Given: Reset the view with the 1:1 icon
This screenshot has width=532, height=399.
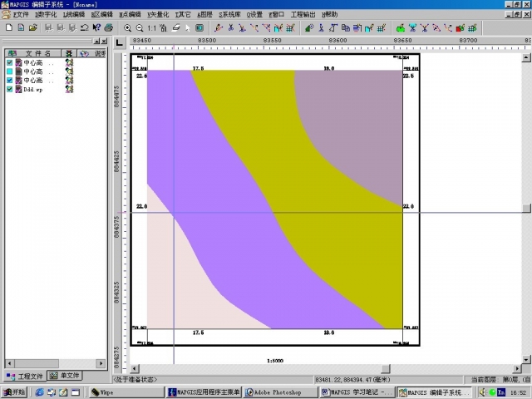Looking at the screenshot, I should coord(151,27).
